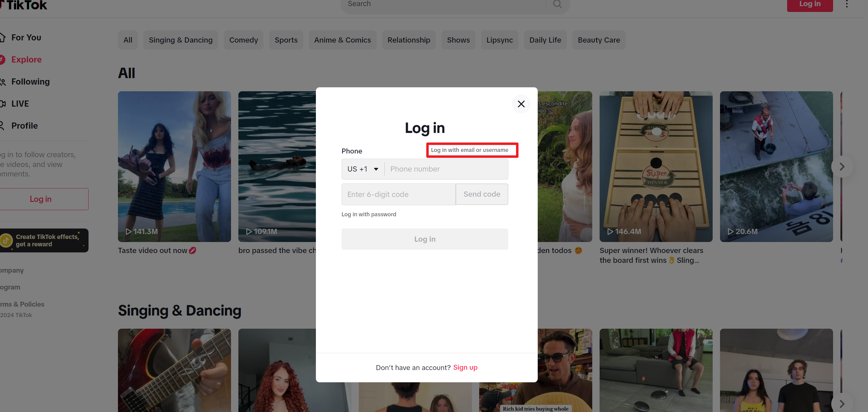Screen dimensions: 868x412
Task: Switch to Log in with email or username
Action: [x=469, y=150]
